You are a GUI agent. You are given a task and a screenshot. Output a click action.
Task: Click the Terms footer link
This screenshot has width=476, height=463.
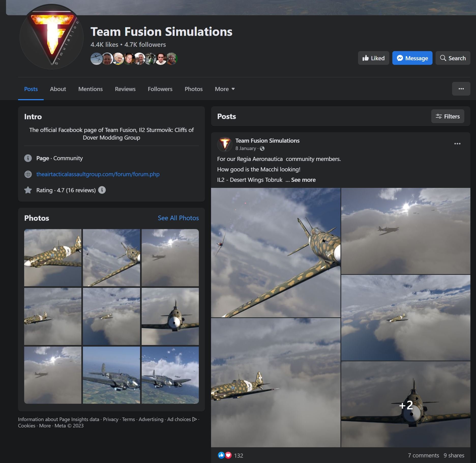tap(128, 419)
